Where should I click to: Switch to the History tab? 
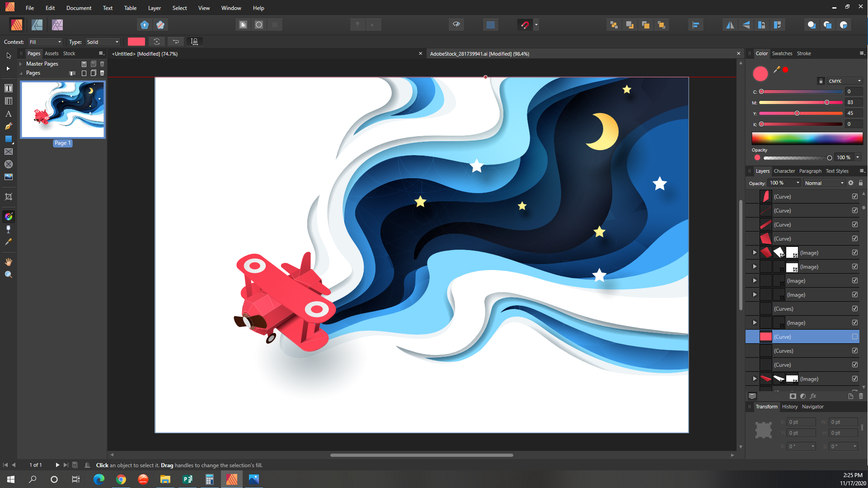tap(790, 407)
